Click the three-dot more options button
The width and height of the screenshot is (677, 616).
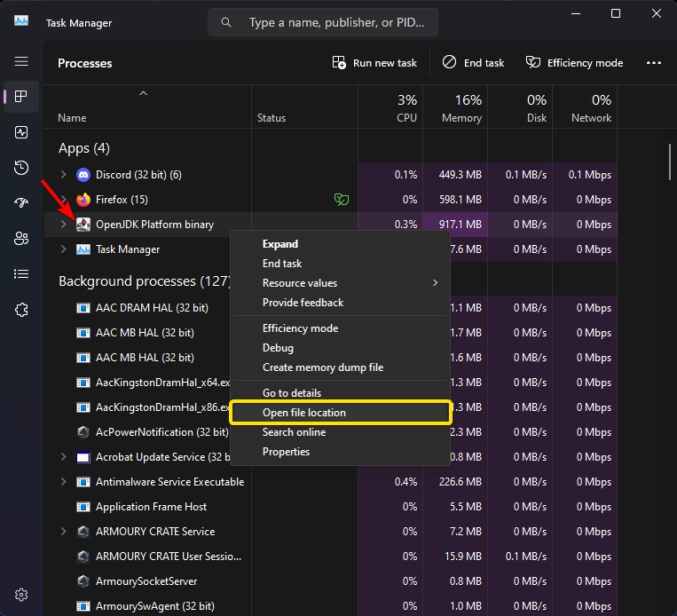[654, 63]
